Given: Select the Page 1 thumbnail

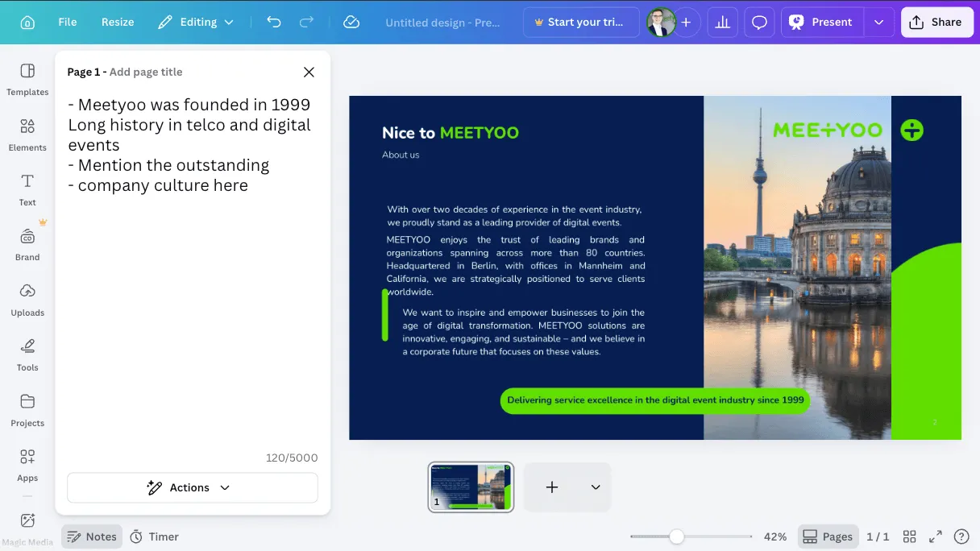Looking at the screenshot, I should pyautogui.click(x=471, y=487).
